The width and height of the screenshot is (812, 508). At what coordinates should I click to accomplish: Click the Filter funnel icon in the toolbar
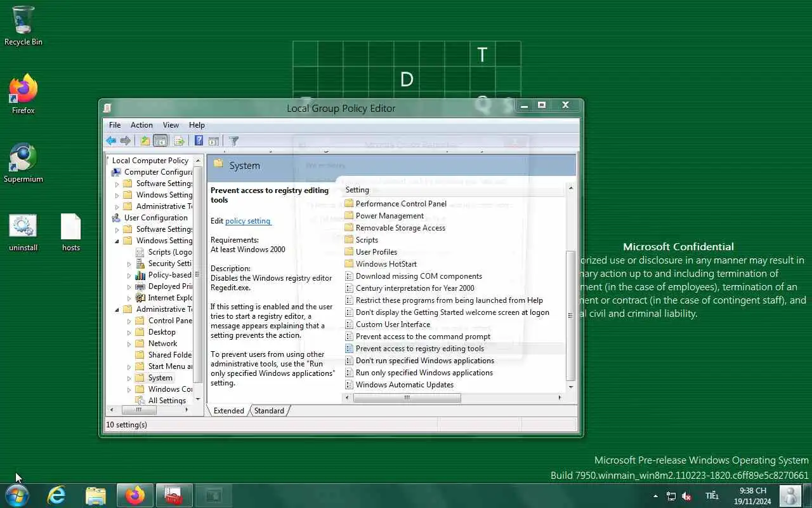point(233,141)
